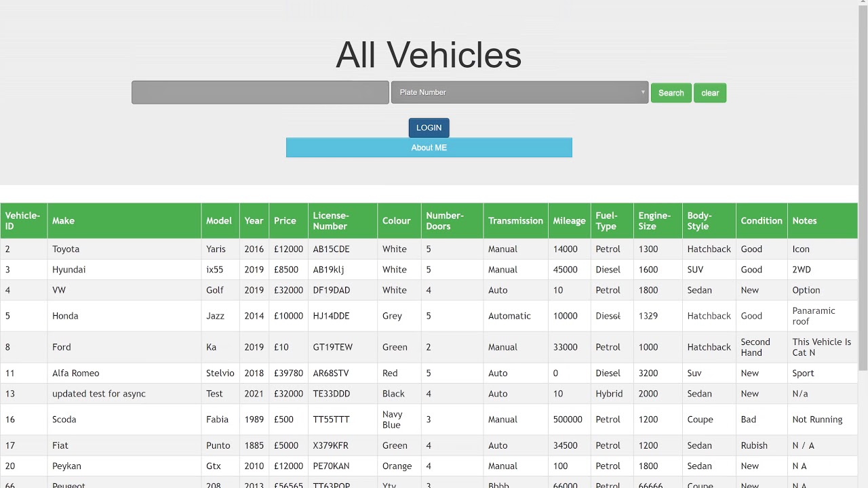This screenshot has height=488, width=868.
Task: Click the Condition column header
Action: pyautogui.click(x=762, y=221)
